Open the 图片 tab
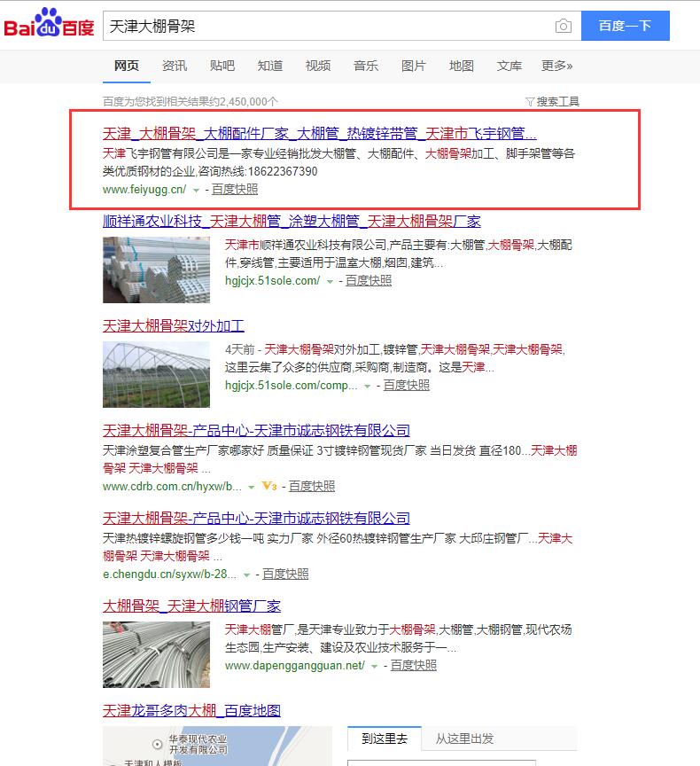 click(x=414, y=66)
